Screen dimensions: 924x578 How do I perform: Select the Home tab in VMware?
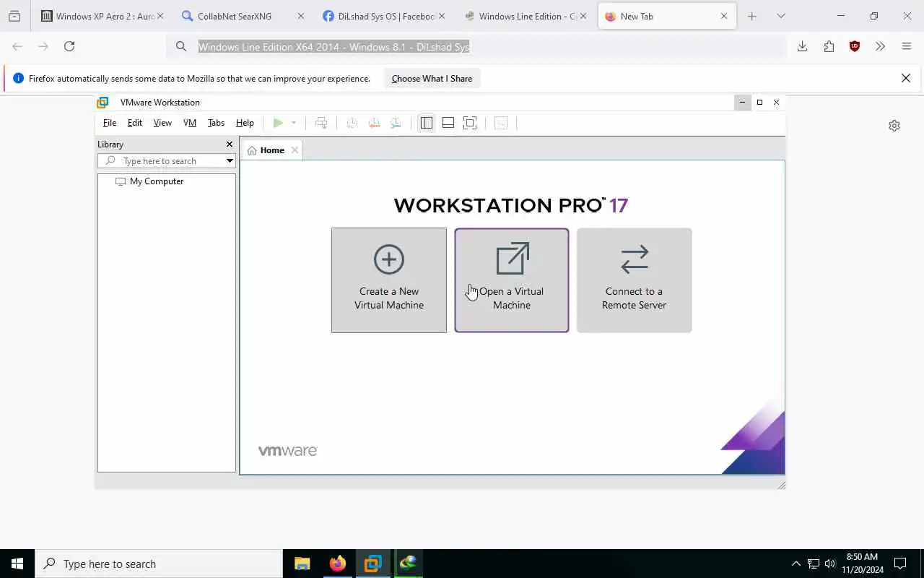[271, 150]
